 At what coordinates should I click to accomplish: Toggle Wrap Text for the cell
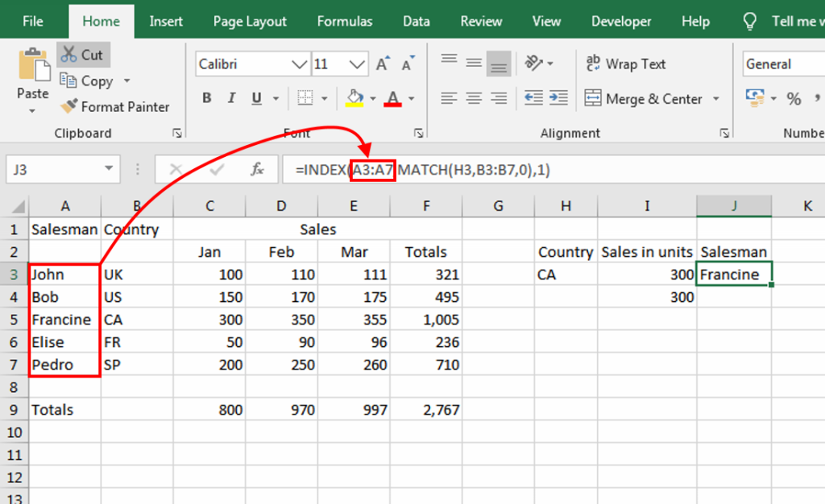click(625, 64)
